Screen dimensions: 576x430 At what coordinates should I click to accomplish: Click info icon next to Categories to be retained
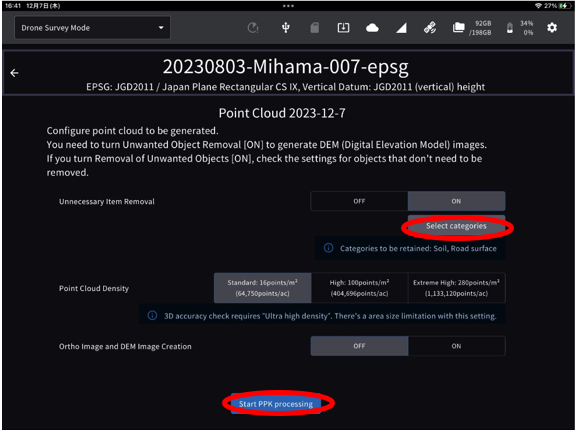coord(328,248)
